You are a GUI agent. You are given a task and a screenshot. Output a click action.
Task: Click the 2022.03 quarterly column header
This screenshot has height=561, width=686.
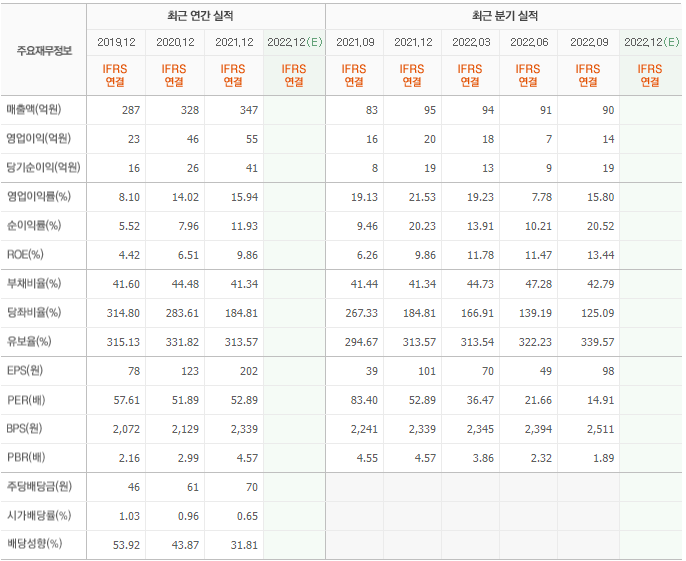pyautogui.click(x=471, y=42)
